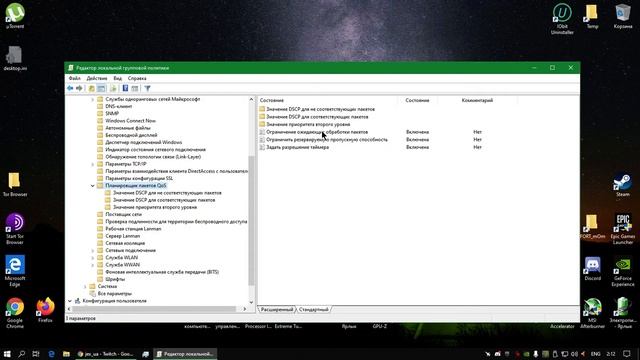Switch to the Chrome Twitch taskbar window
Viewport: 640px width, 360px height.
105,354
